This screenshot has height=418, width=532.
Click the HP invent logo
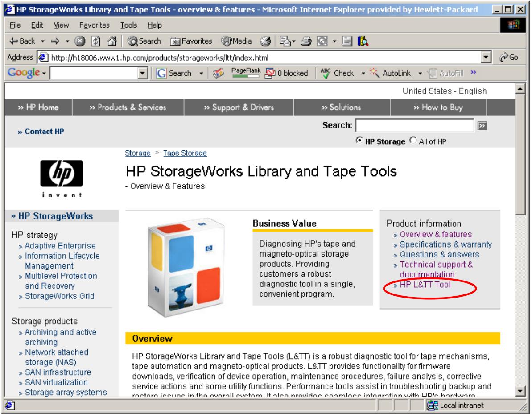pyautogui.click(x=62, y=178)
